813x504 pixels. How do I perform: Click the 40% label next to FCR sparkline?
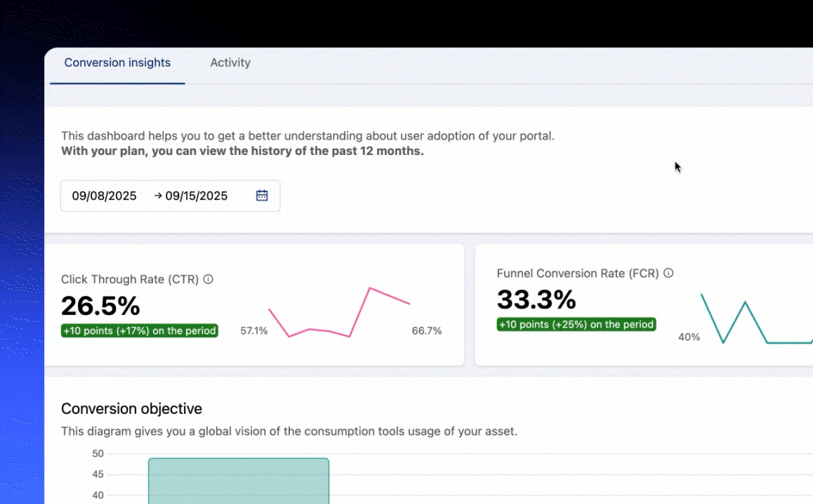[689, 337]
